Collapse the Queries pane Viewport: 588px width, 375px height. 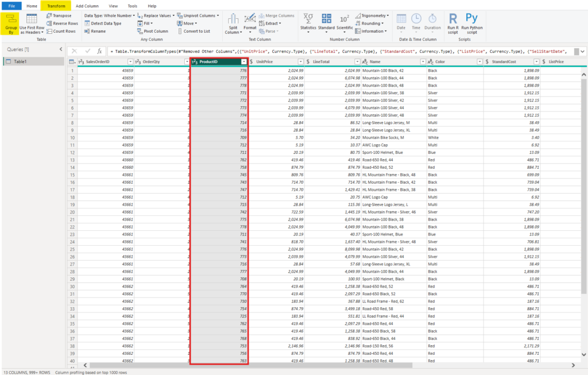(x=61, y=49)
